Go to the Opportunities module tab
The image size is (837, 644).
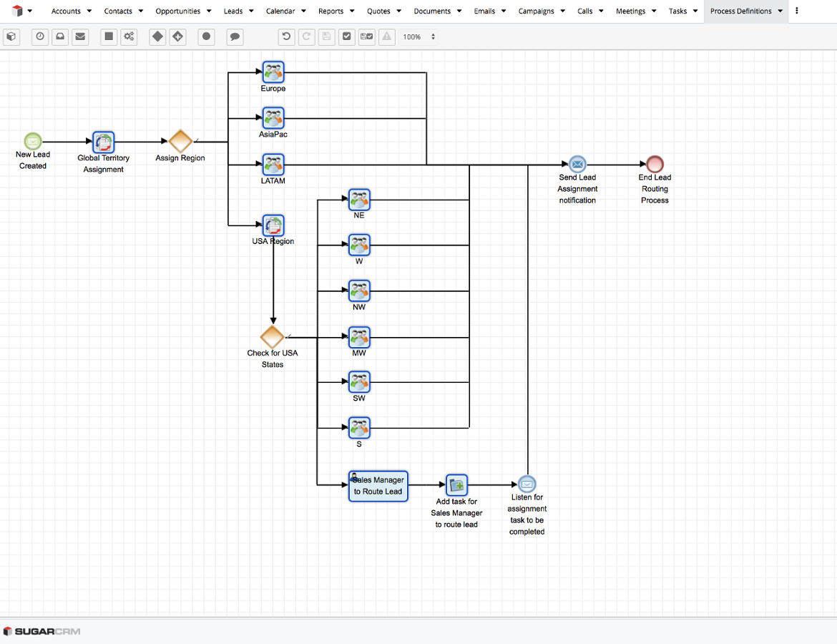tap(178, 11)
